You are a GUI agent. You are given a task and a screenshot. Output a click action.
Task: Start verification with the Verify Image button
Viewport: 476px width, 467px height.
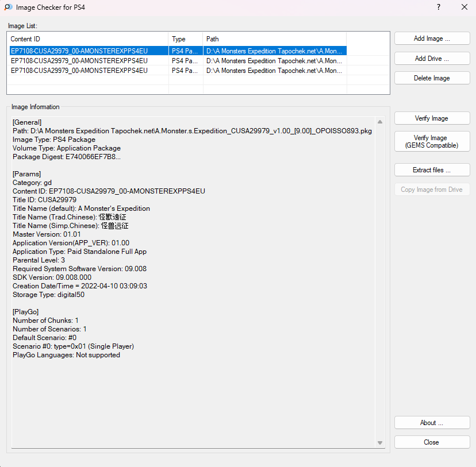point(432,118)
